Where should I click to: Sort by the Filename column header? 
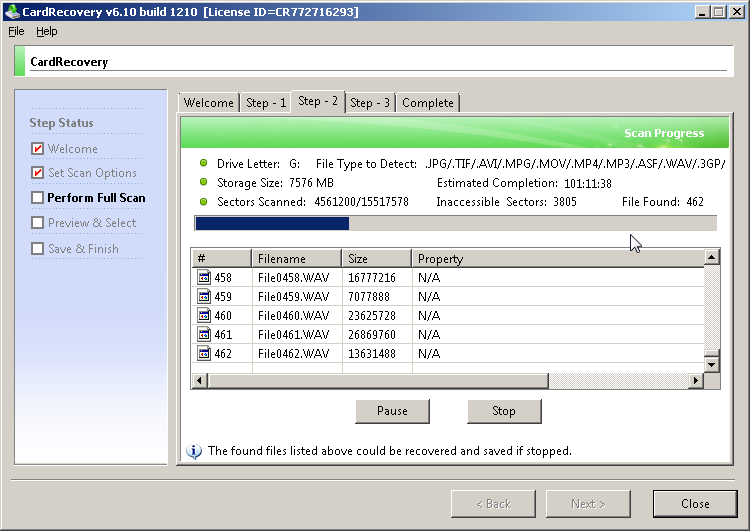coord(297,258)
